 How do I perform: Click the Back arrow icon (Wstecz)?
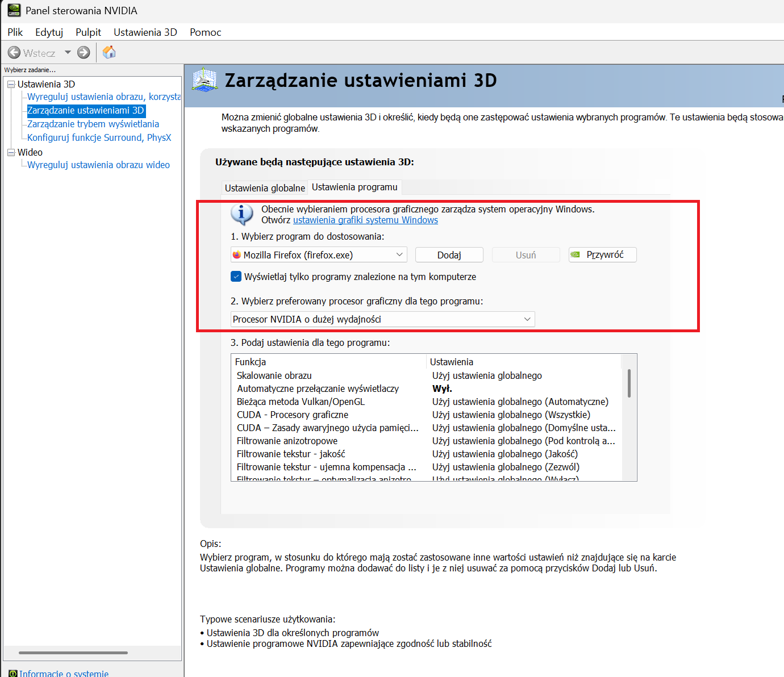click(14, 53)
